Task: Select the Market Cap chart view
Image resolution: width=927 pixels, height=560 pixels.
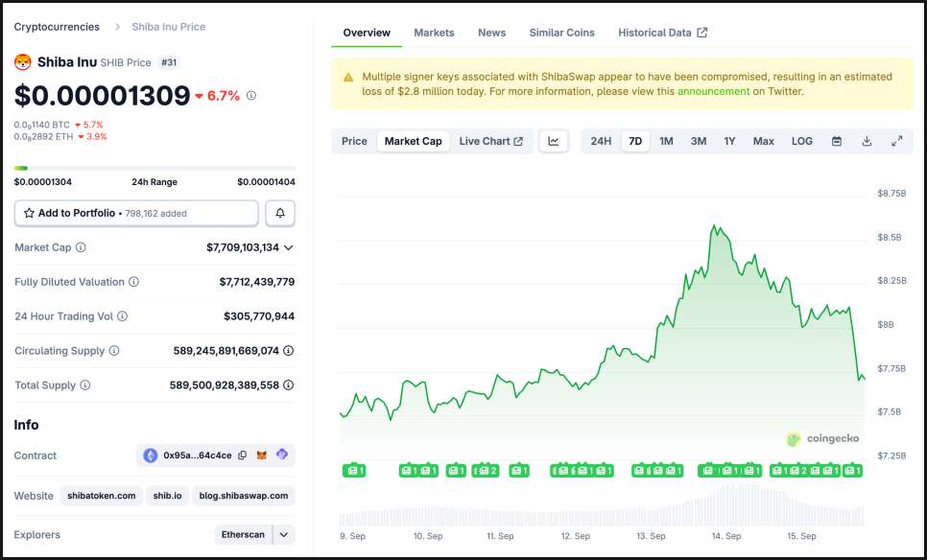Action: coord(414,141)
